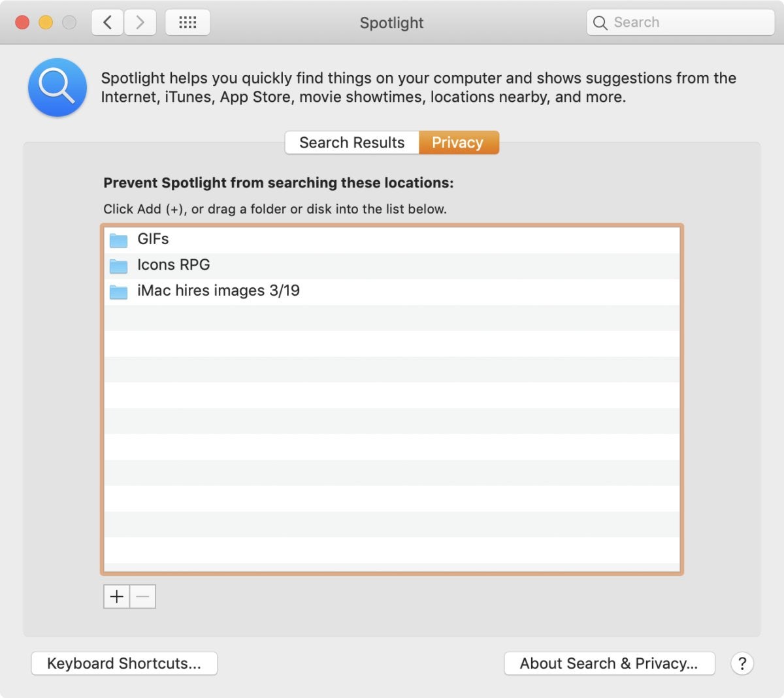This screenshot has height=698, width=784.
Task: Open help with the question mark button
Action: pos(742,663)
